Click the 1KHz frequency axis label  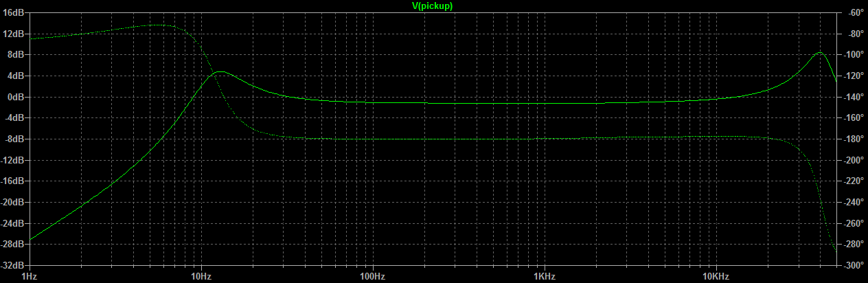coord(545,276)
